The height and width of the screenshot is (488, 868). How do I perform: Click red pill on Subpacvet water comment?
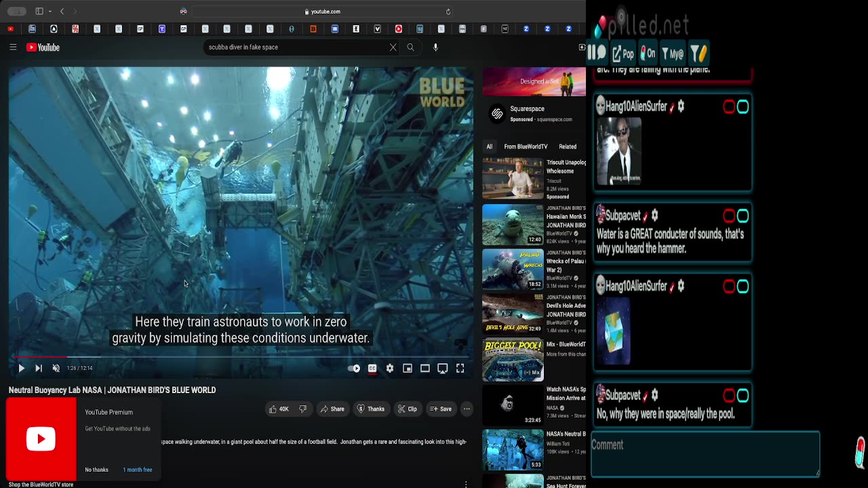pyautogui.click(x=729, y=216)
